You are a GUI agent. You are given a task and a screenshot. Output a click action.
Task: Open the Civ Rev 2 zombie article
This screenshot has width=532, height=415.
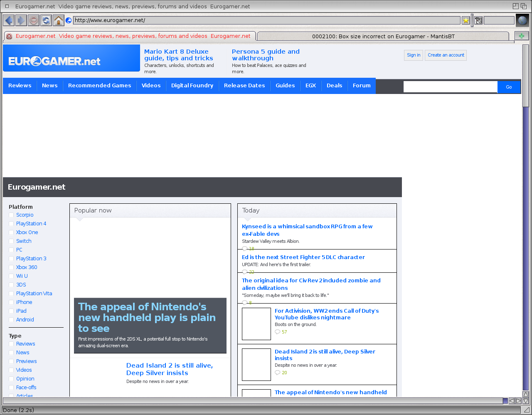click(311, 284)
